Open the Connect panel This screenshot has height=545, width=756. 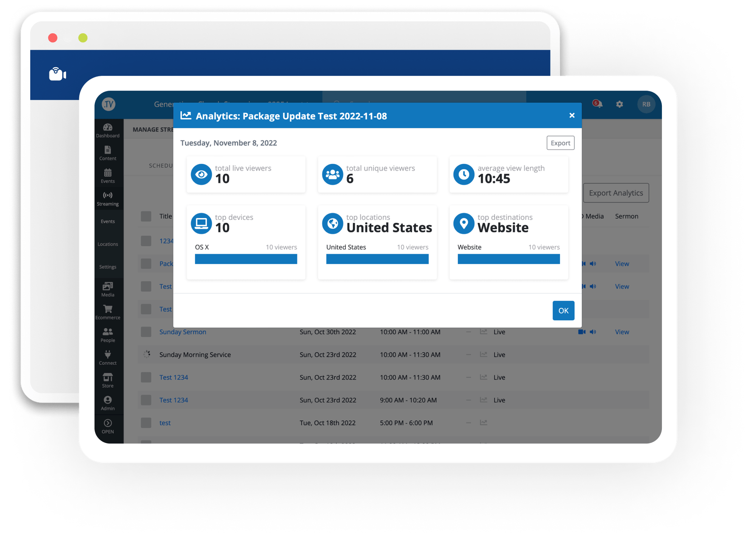coord(108,357)
